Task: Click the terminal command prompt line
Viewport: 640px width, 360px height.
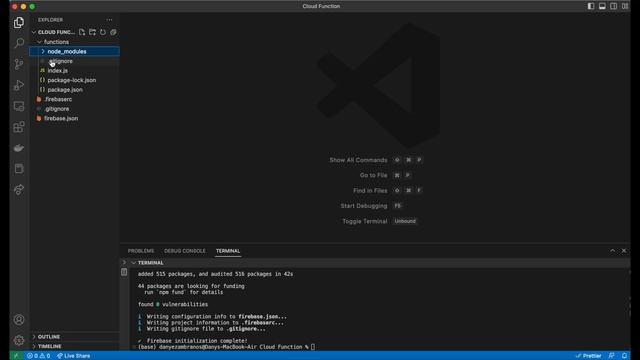Action: coord(227,347)
